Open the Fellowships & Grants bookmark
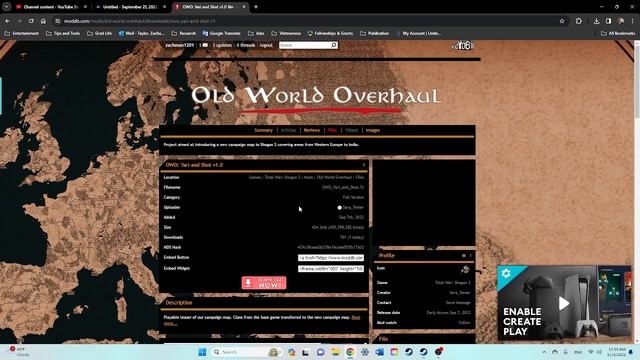 (x=330, y=33)
